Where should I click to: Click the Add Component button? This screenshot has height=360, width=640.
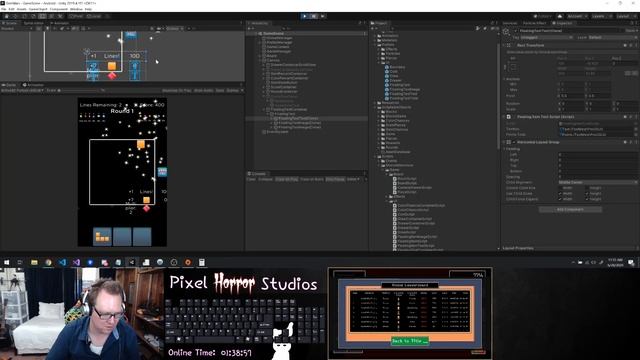(x=570, y=209)
